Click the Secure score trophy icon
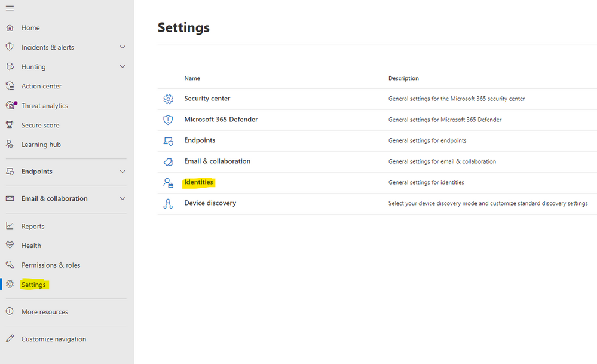Screen dimensions: 597x364 pos(10,124)
